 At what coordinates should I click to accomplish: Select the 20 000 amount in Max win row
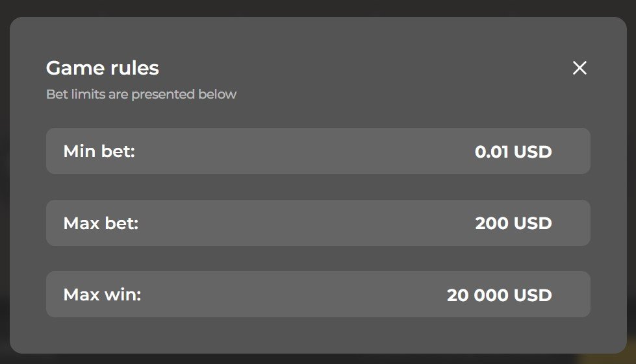point(477,296)
